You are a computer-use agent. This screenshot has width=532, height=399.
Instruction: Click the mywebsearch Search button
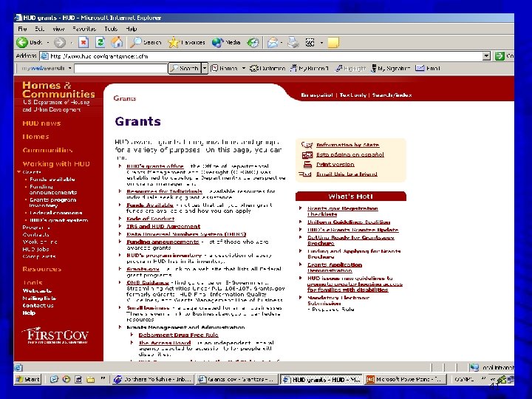185,68
